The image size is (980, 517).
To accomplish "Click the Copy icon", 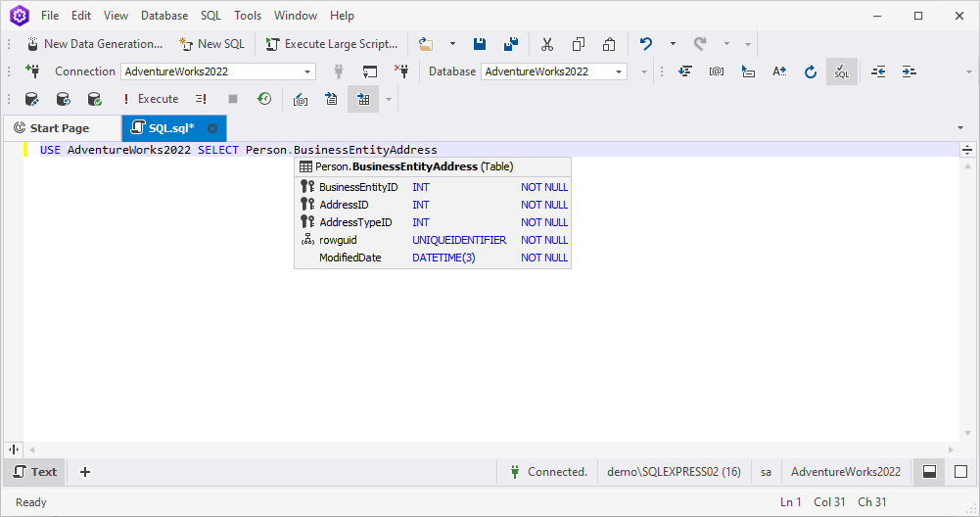I will (579, 44).
